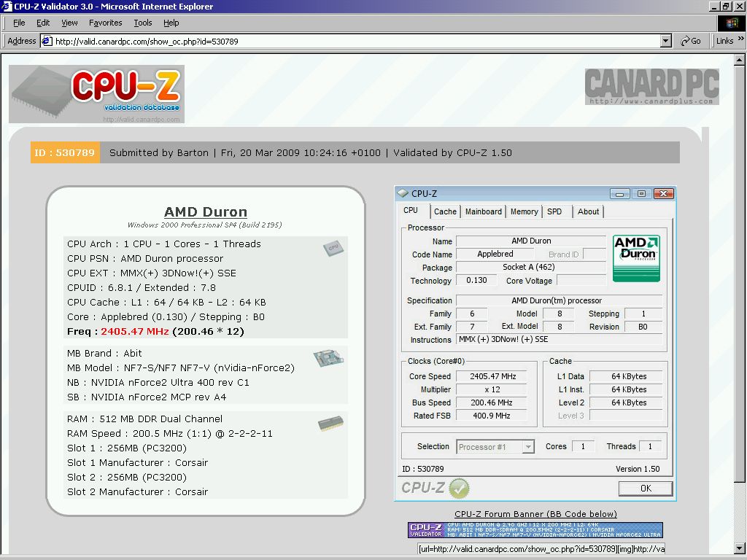Image resolution: width=747 pixels, height=560 pixels.
Task: Click the AMD Duron processor logo
Action: point(636,258)
